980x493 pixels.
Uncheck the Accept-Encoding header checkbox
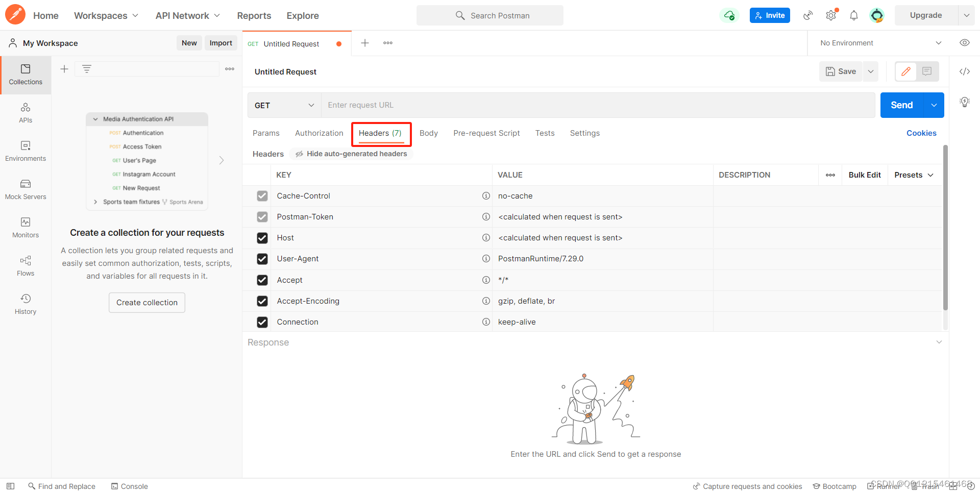pyautogui.click(x=262, y=301)
